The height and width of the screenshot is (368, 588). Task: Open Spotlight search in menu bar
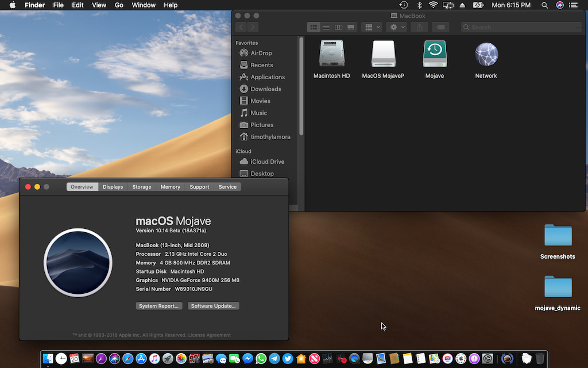[545, 5]
